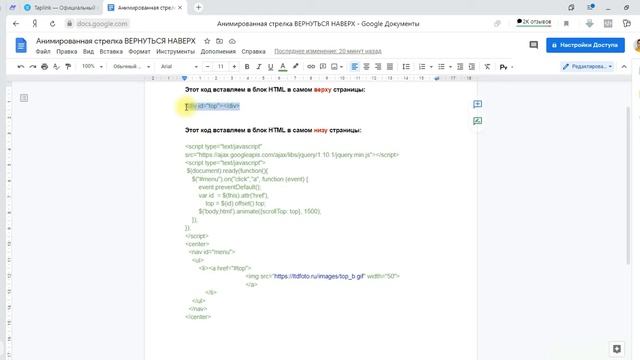Switch to the Taplink browser tab
The width and height of the screenshot is (640, 360).
[x=60, y=7]
